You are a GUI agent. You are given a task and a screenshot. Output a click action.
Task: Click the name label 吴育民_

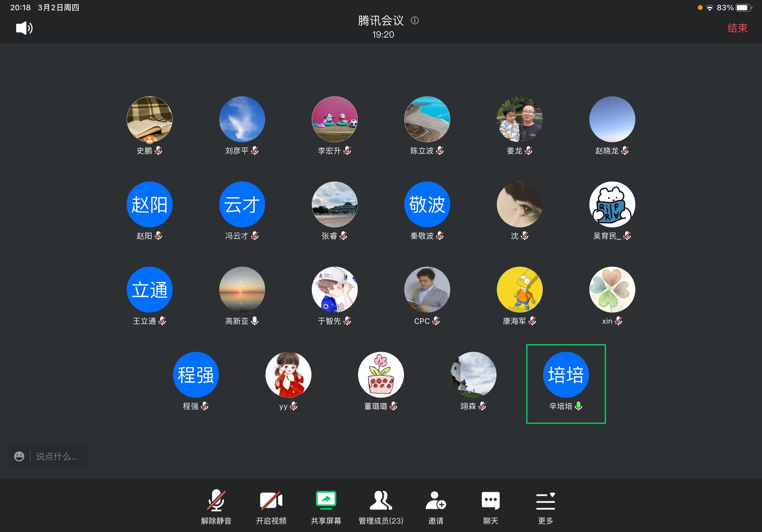click(607, 236)
